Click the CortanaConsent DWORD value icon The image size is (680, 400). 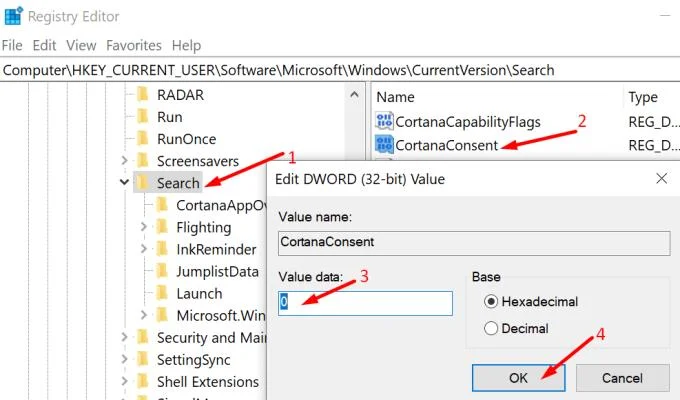pos(384,144)
